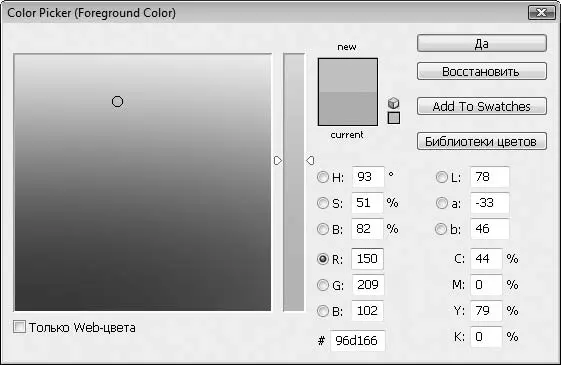Click the brightness field showing 82
The image size is (561, 365).
click(367, 229)
